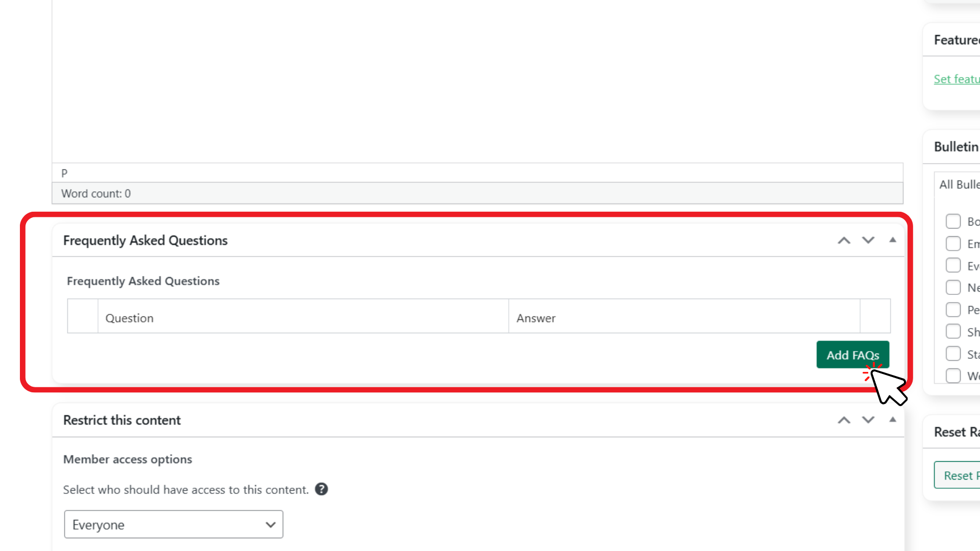Open the Set featured image link
This screenshot has width=980, height=551.
point(957,79)
